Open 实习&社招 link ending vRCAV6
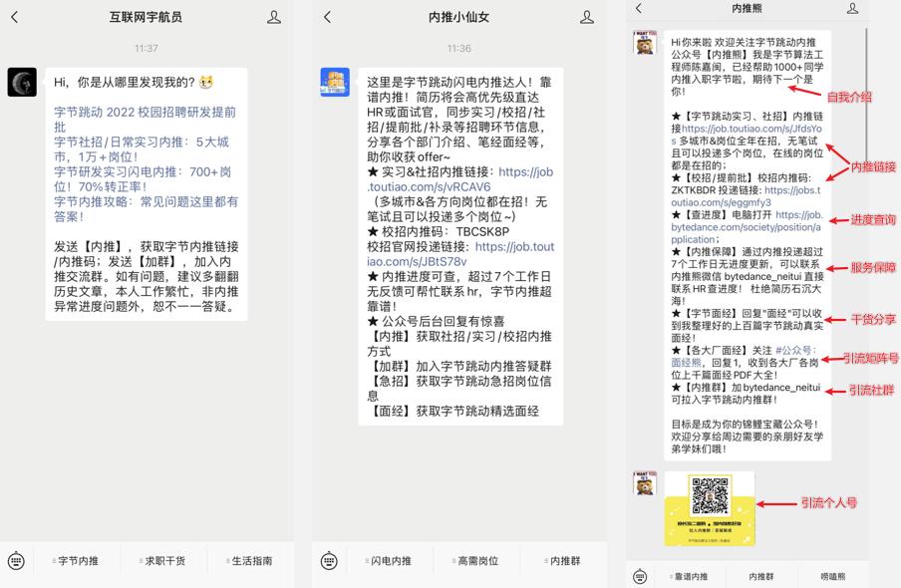 pos(459,179)
